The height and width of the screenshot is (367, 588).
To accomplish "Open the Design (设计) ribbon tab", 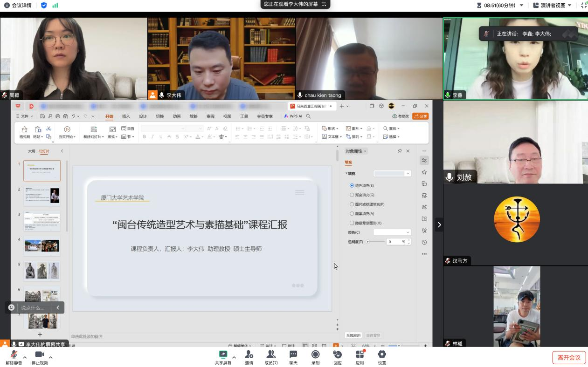I will (x=143, y=116).
